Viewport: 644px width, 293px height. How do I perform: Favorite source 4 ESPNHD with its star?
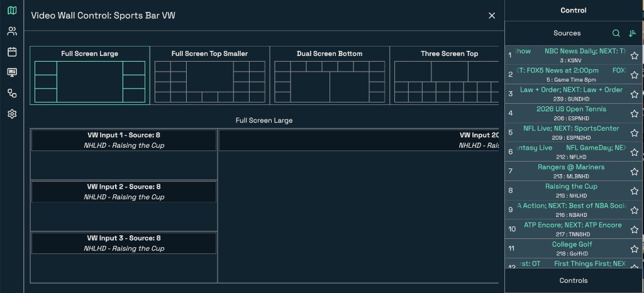pos(634,113)
